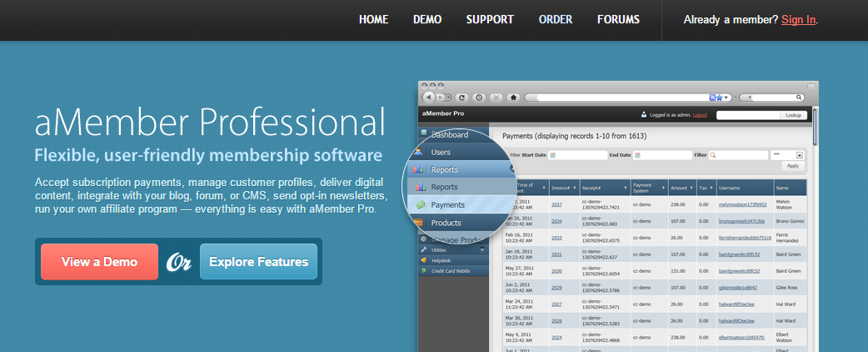Open browser history clock icon
The image size is (868, 352).
(479, 98)
